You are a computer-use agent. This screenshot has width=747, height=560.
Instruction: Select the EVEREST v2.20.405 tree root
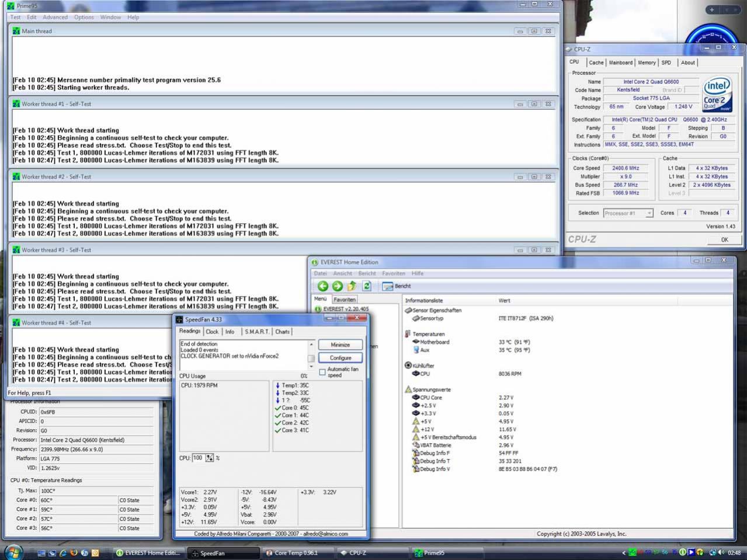[342, 309]
